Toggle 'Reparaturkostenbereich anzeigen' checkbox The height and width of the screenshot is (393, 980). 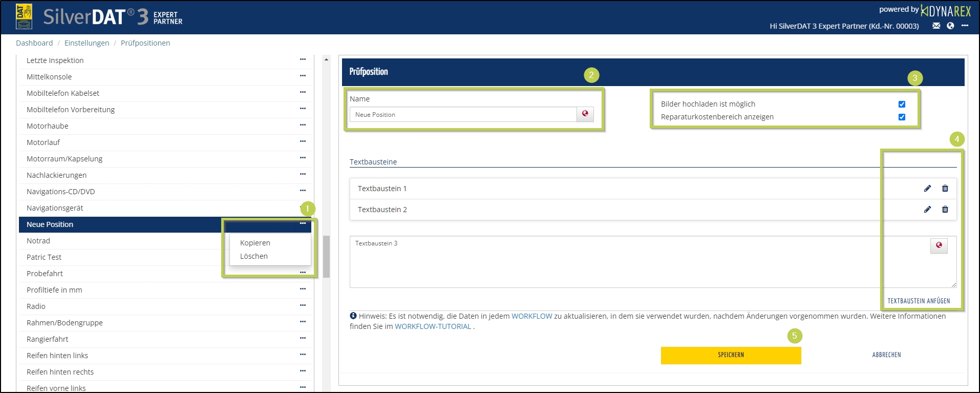[902, 117]
